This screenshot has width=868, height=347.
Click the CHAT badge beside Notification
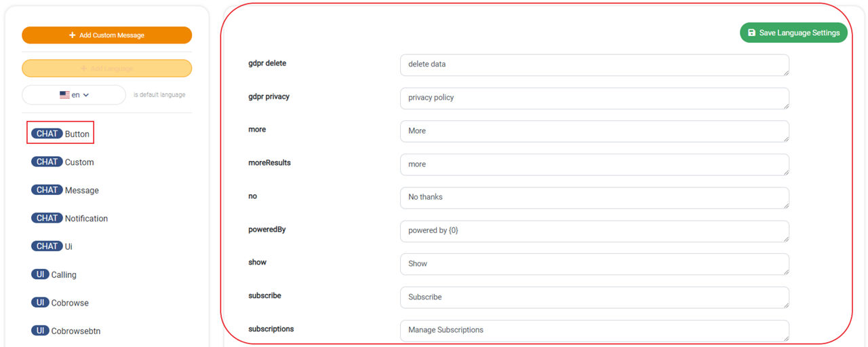[47, 218]
